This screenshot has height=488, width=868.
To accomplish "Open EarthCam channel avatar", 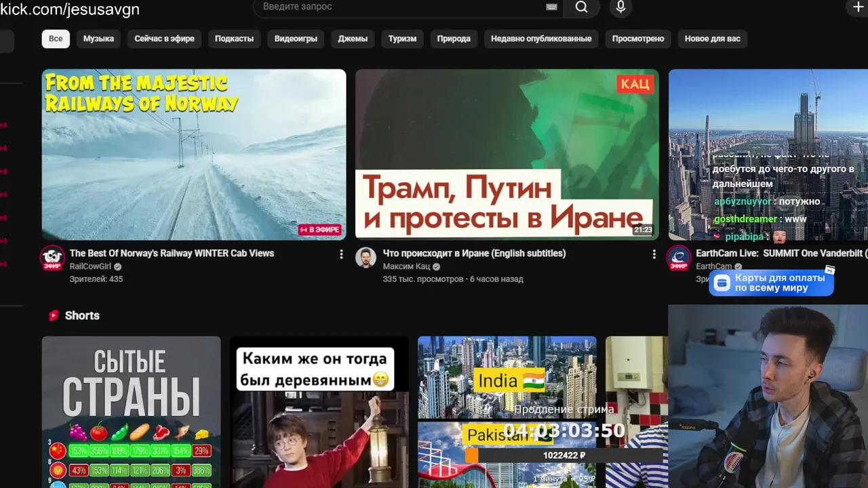I will click(679, 258).
